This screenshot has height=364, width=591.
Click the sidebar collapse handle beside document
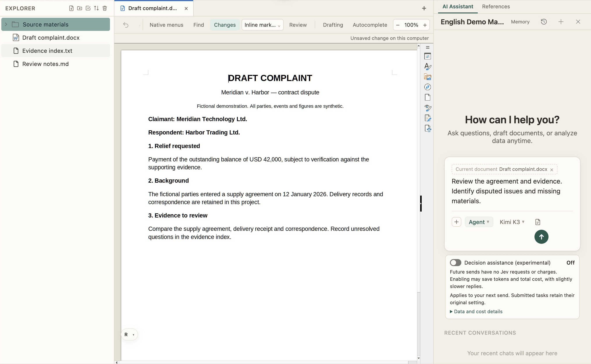pos(421,204)
